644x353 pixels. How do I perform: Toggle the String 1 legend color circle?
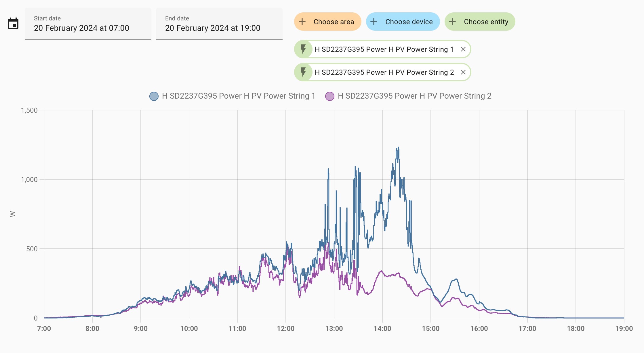tap(154, 96)
